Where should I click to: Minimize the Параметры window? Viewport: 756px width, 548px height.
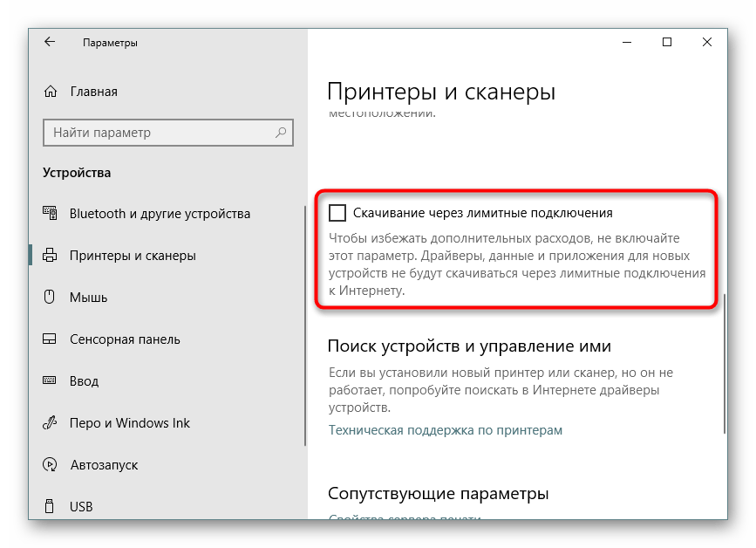(x=627, y=43)
